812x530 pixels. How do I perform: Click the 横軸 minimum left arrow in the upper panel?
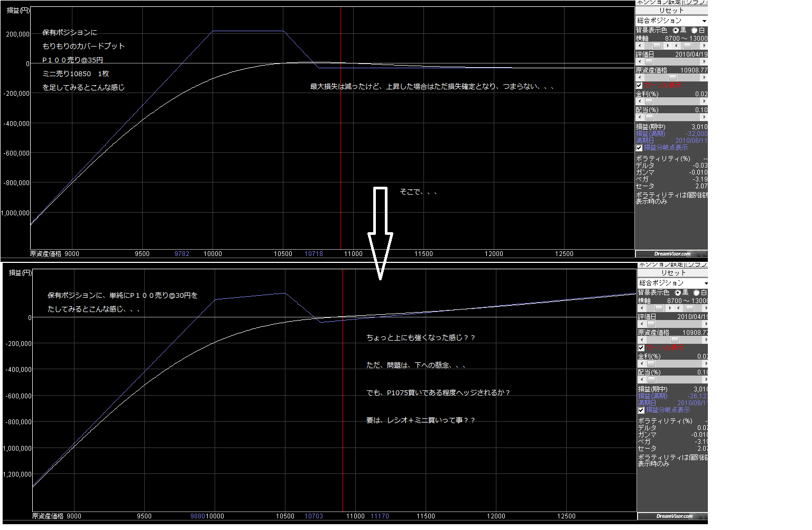click(x=639, y=46)
